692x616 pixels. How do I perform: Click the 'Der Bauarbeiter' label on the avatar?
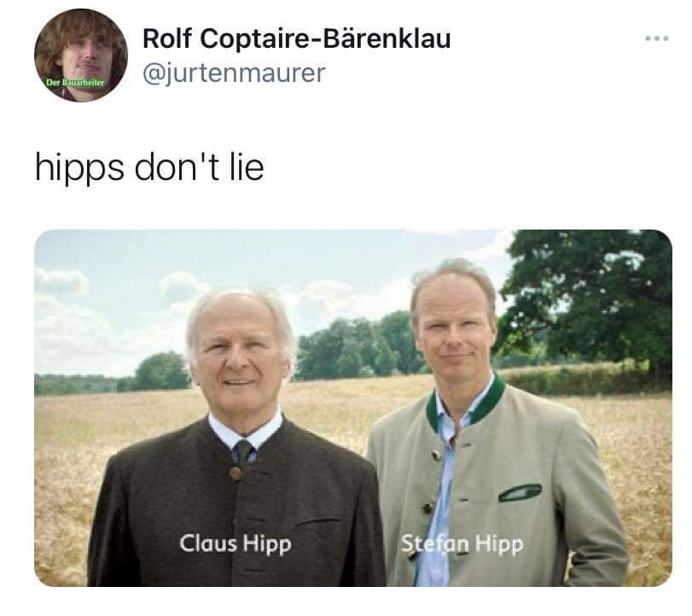click(x=76, y=83)
